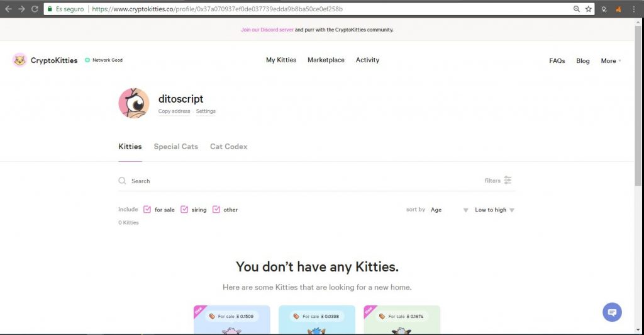Viewport: 644px width, 335px height.
Task: Click Copy address link
Action: tap(174, 111)
